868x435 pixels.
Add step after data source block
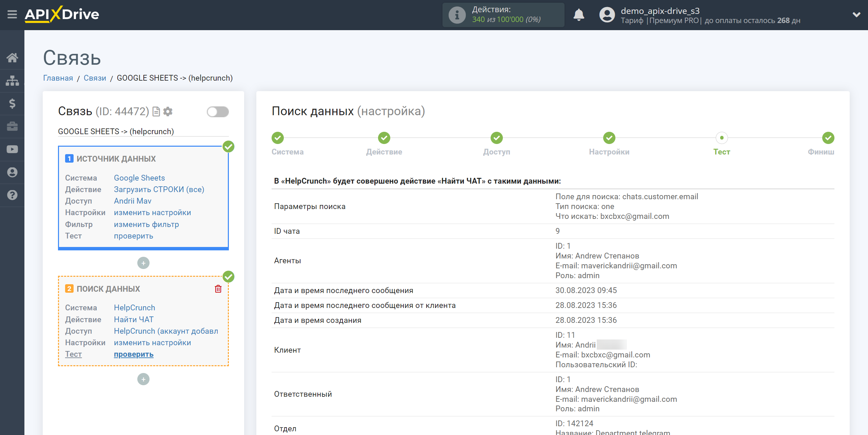tap(143, 263)
